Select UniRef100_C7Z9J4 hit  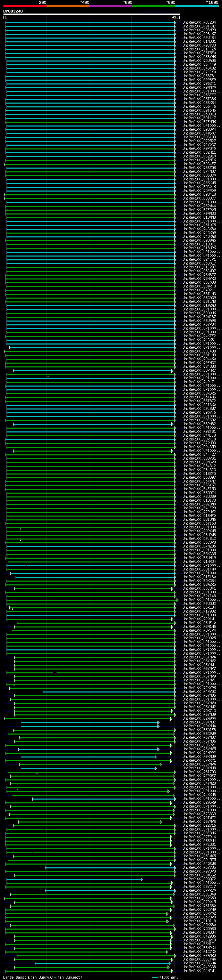199,837
